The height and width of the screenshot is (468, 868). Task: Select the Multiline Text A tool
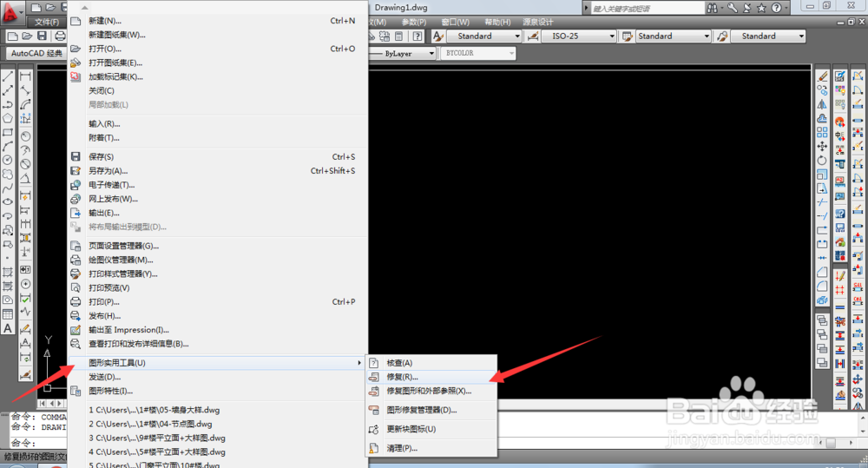pos(8,328)
